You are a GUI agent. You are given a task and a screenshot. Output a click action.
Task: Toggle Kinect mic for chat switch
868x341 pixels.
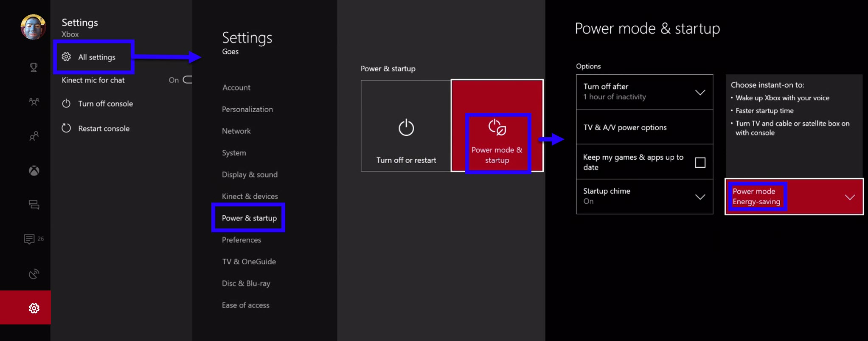(187, 80)
